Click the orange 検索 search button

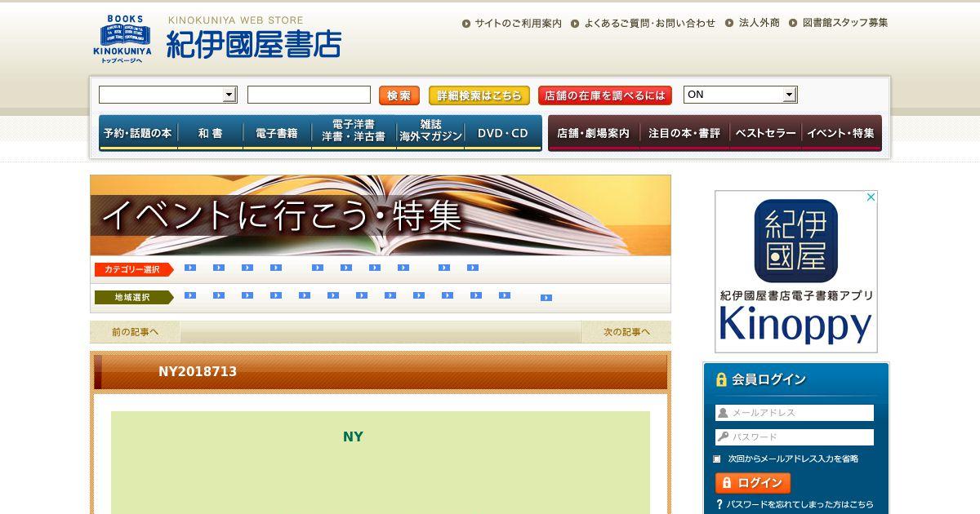coord(399,95)
